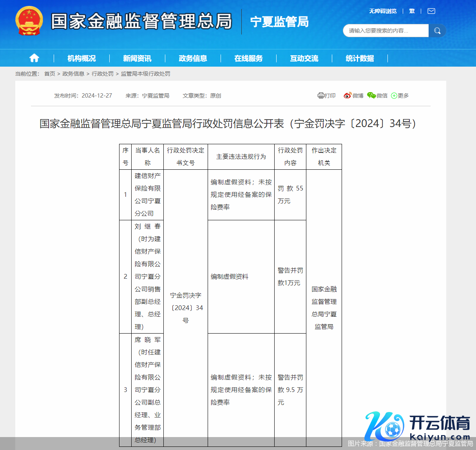
Task: Open the 互动交流 menu
Action: coord(304,58)
